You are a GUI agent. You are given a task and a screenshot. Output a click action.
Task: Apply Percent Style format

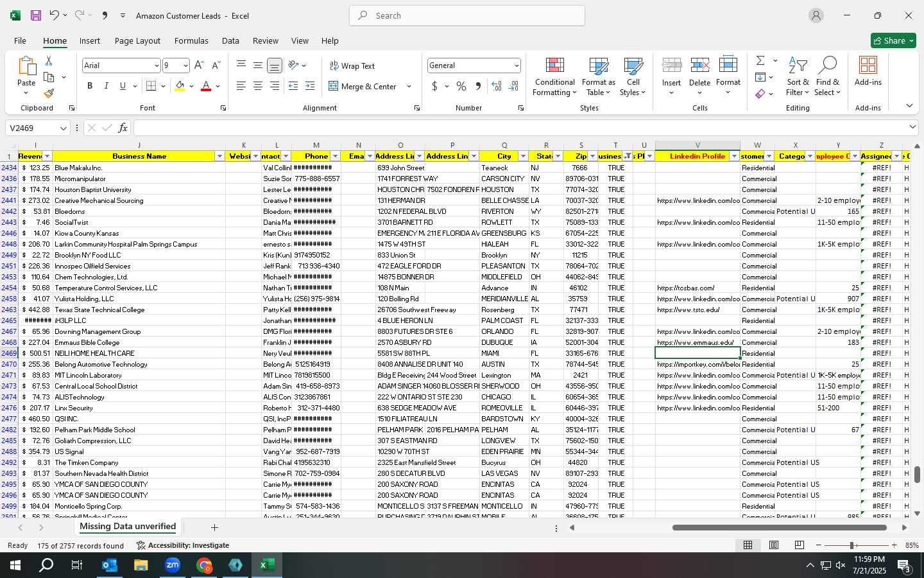[461, 86]
